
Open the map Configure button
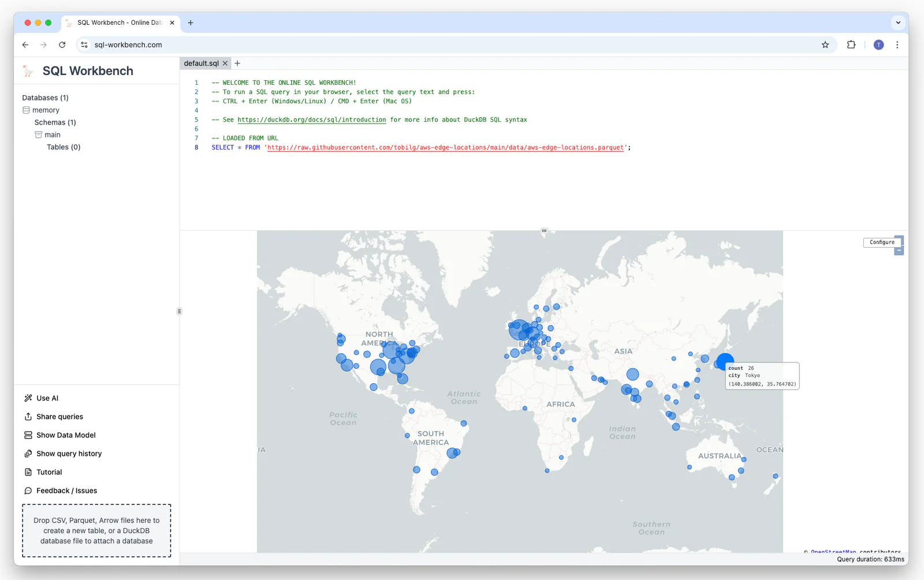pyautogui.click(x=882, y=242)
